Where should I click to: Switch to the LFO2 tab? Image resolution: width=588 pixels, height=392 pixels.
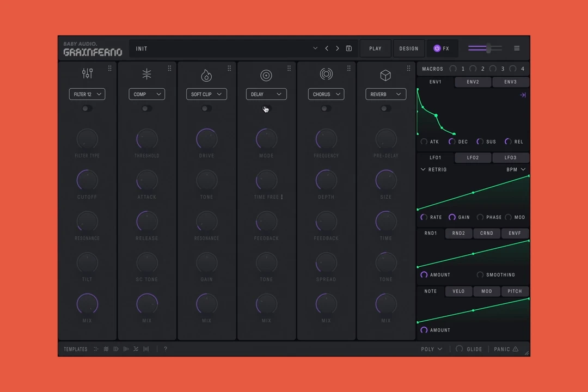coord(473,157)
